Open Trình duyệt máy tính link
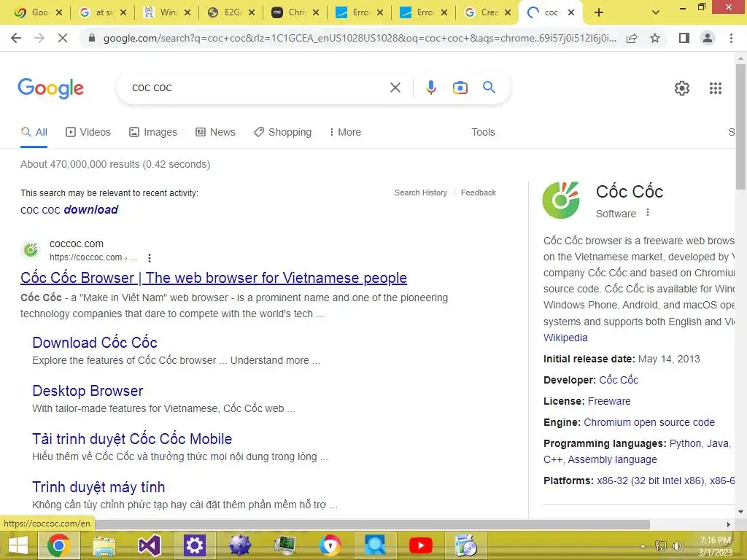 (98, 486)
